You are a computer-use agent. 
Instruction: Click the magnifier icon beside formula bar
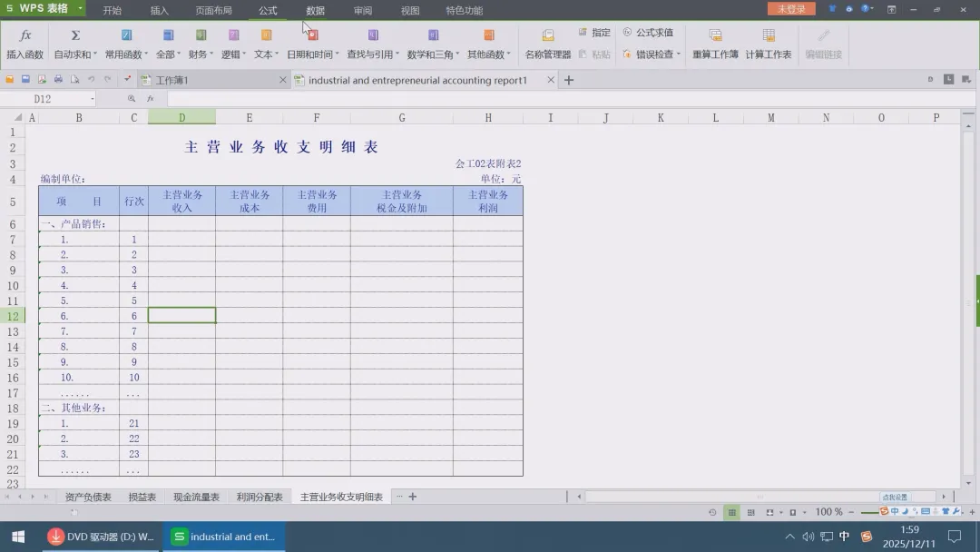click(x=132, y=99)
